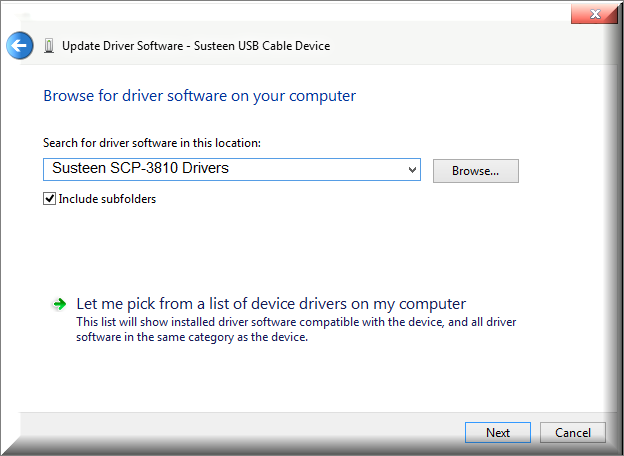
Task: Proceed with the Next button
Action: 498,433
